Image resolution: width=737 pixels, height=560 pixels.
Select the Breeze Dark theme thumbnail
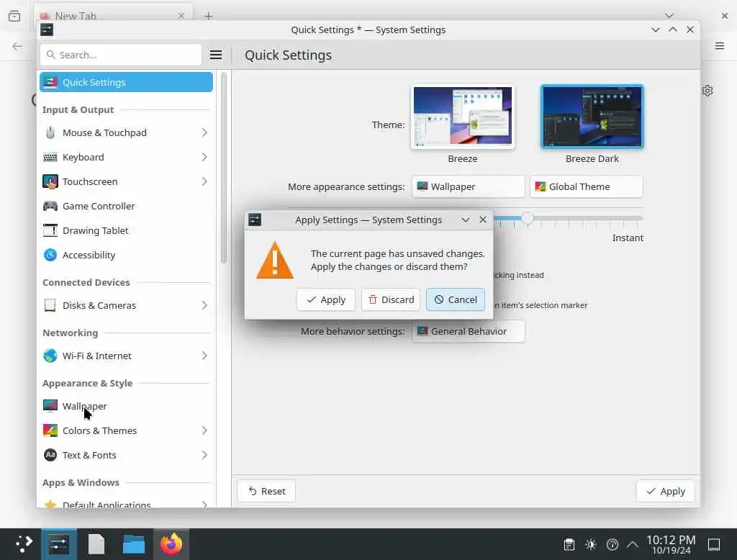[592, 116]
